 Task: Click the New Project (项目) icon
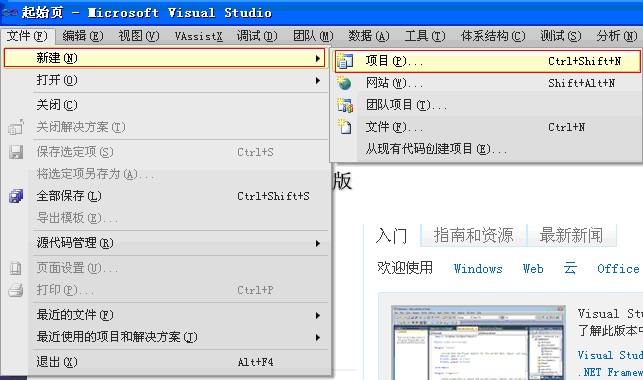344,61
